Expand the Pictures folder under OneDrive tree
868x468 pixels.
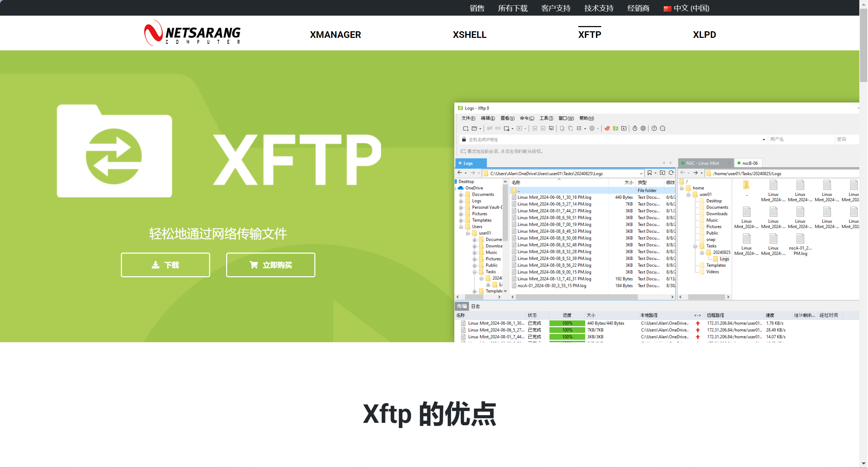pyautogui.click(x=461, y=214)
